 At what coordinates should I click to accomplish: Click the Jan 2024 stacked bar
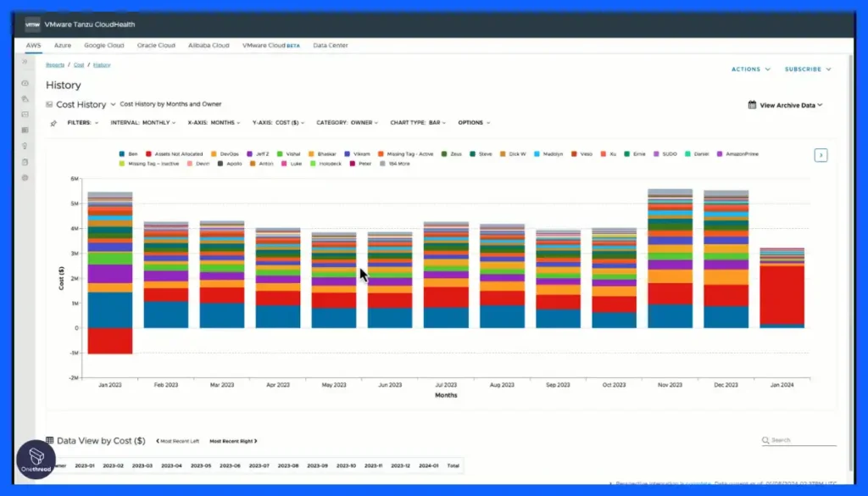pos(782,288)
